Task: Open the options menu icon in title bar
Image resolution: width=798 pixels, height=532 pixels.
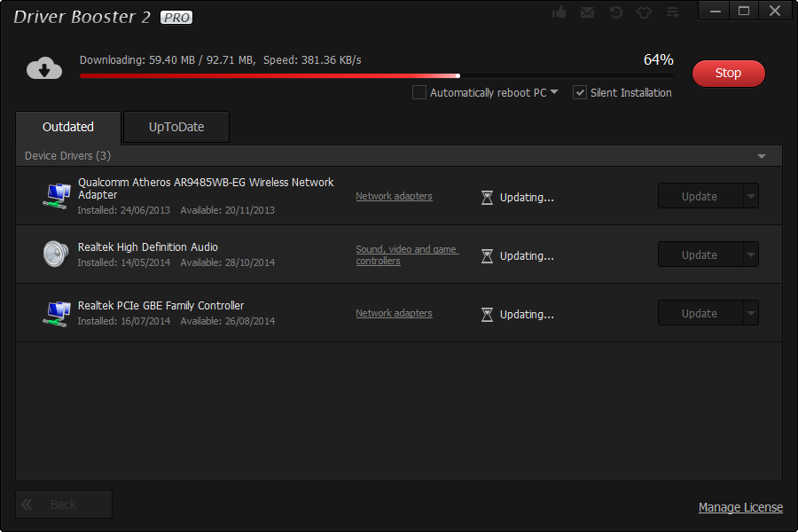Action: coord(673,12)
